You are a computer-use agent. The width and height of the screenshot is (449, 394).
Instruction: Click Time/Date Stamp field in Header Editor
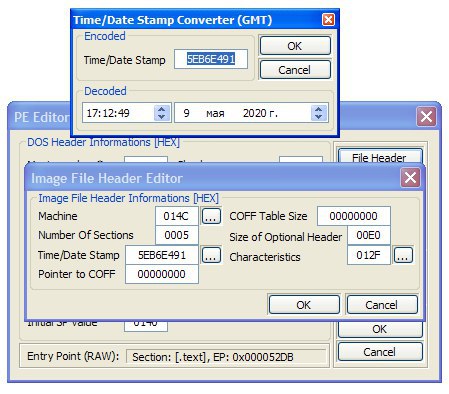162,255
